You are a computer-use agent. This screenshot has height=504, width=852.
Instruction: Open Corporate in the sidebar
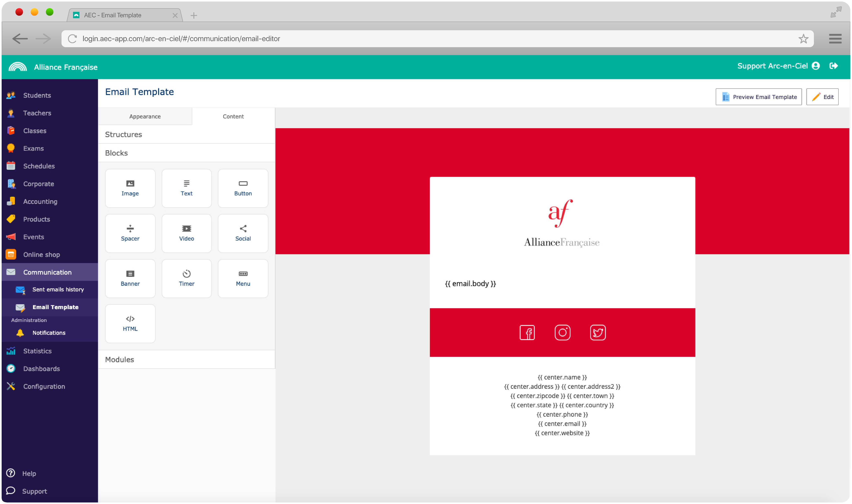click(x=50, y=184)
